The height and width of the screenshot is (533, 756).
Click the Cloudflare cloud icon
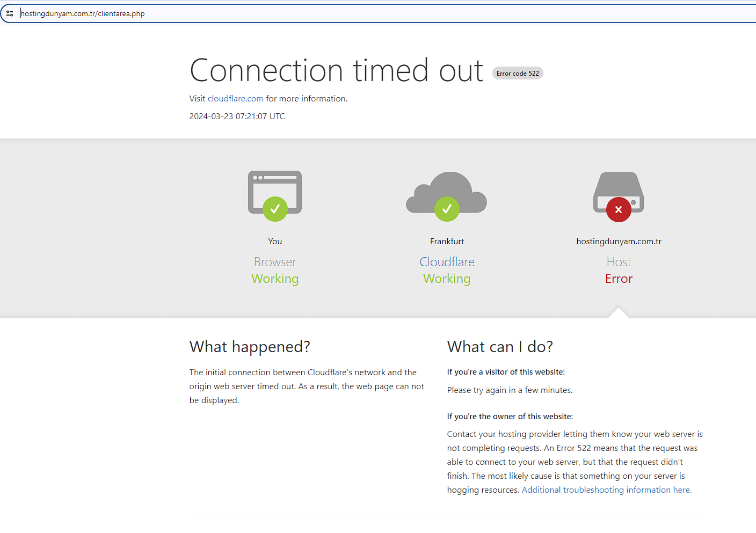click(x=447, y=192)
